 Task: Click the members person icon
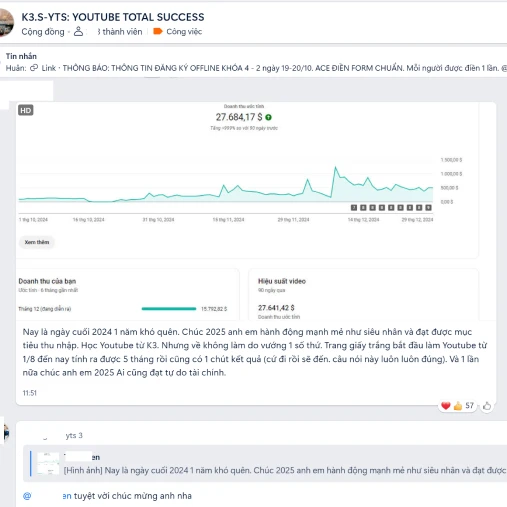coord(78,32)
